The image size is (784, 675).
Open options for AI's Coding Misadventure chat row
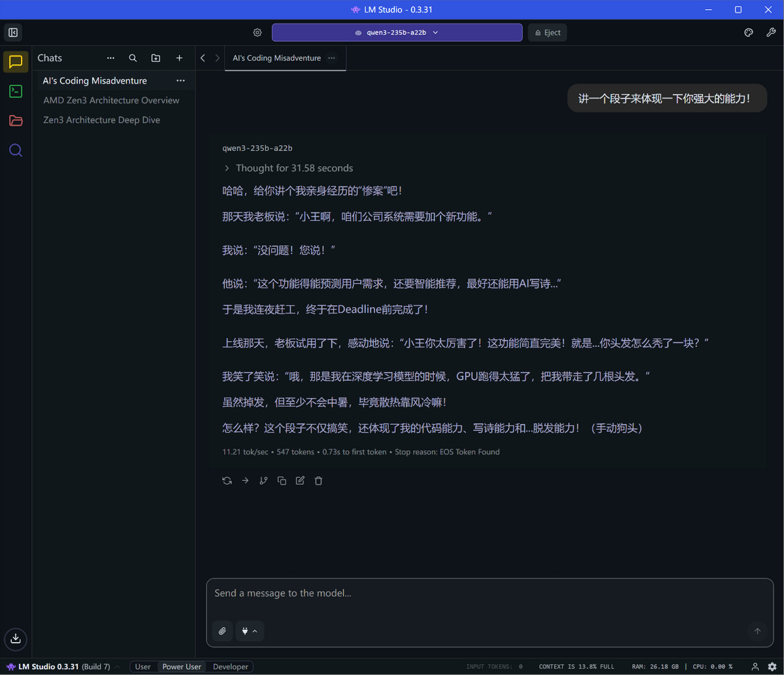[180, 81]
